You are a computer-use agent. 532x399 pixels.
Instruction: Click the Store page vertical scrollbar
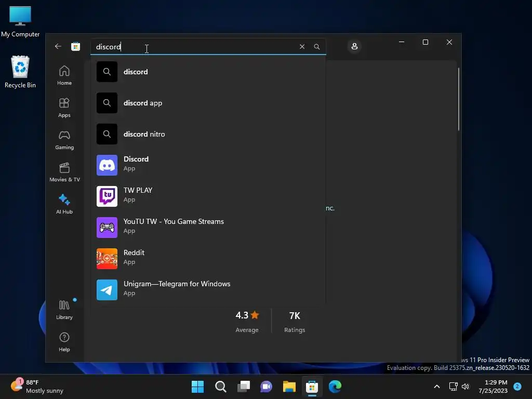[459, 99]
